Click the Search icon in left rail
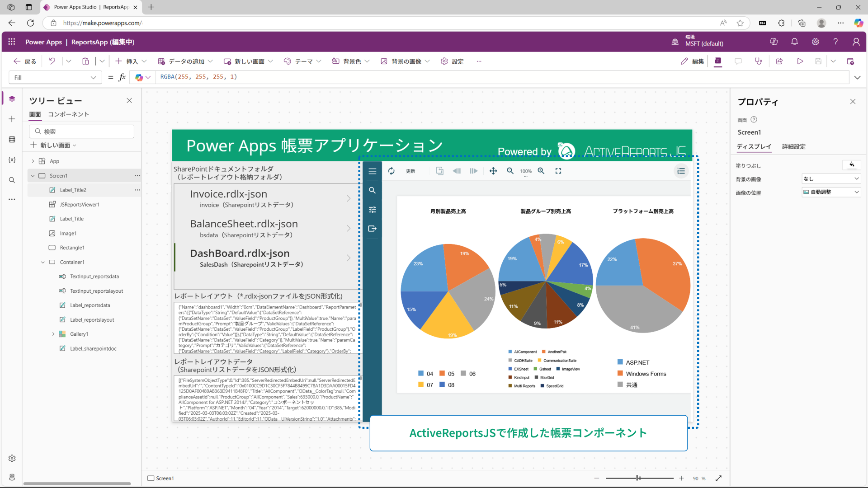868x488 pixels. click(x=12, y=180)
